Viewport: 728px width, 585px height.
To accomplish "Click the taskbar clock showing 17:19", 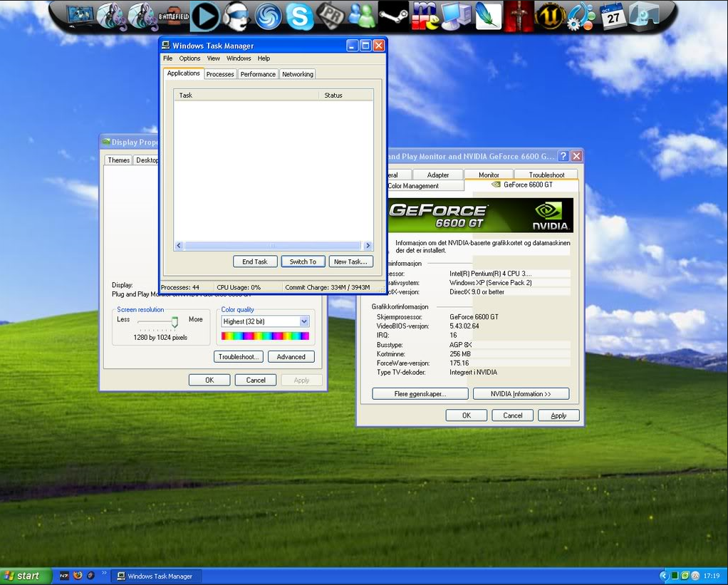I will 712,576.
